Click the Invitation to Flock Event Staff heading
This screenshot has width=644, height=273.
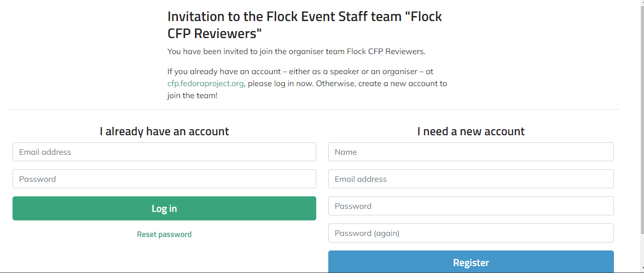click(x=305, y=25)
